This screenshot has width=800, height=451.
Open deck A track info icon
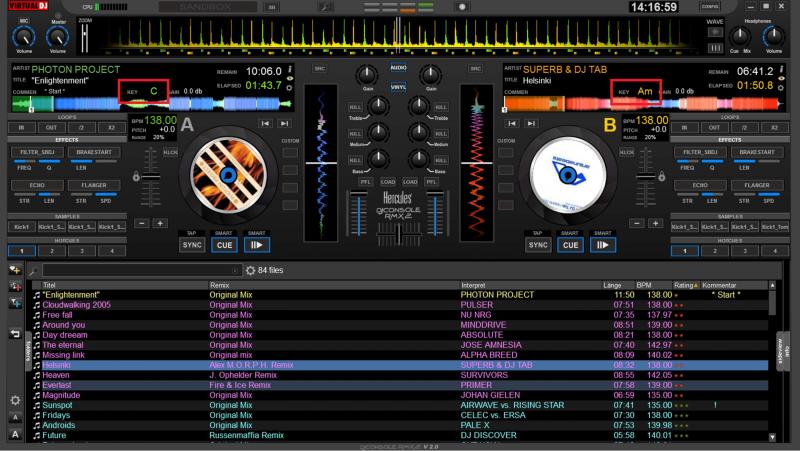click(x=290, y=69)
